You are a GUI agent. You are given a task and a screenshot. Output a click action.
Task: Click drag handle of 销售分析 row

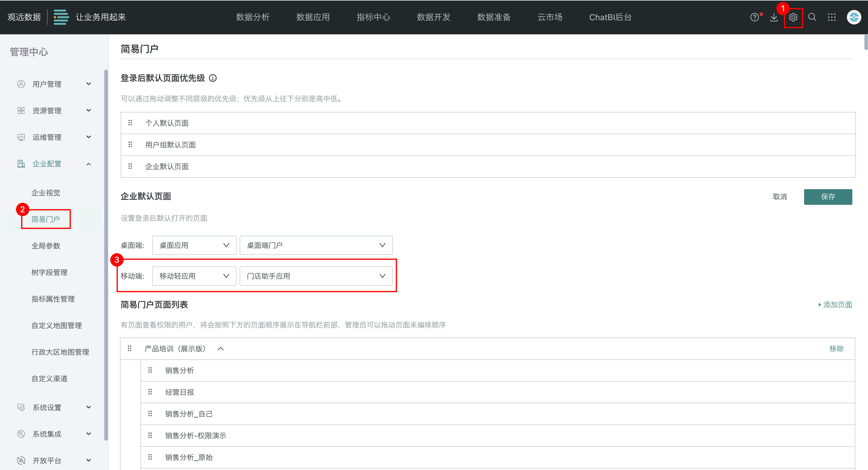coord(150,370)
